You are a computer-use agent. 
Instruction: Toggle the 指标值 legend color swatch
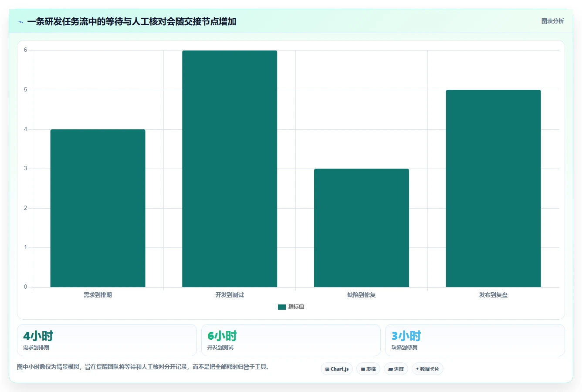[x=281, y=307]
